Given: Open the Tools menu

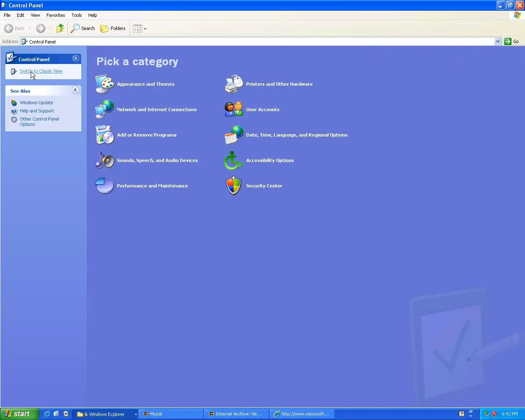Looking at the screenshot, I should point(76,15).
